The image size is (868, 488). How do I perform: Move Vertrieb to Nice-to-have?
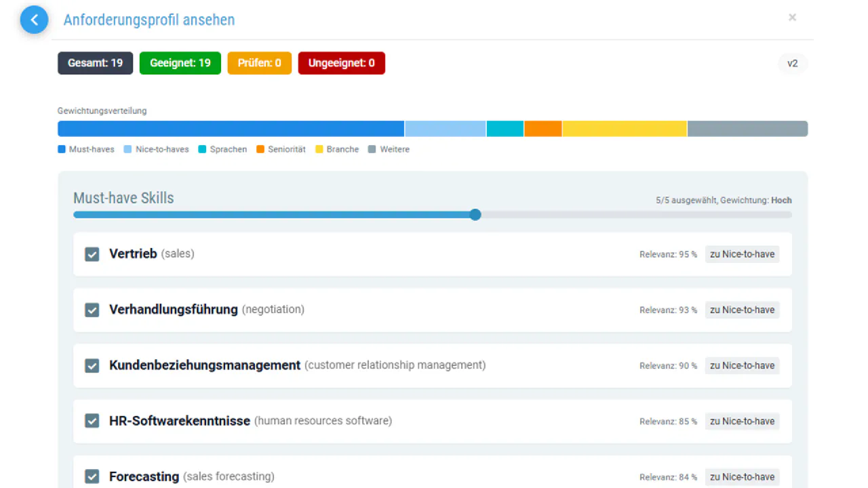coord(742,254)
